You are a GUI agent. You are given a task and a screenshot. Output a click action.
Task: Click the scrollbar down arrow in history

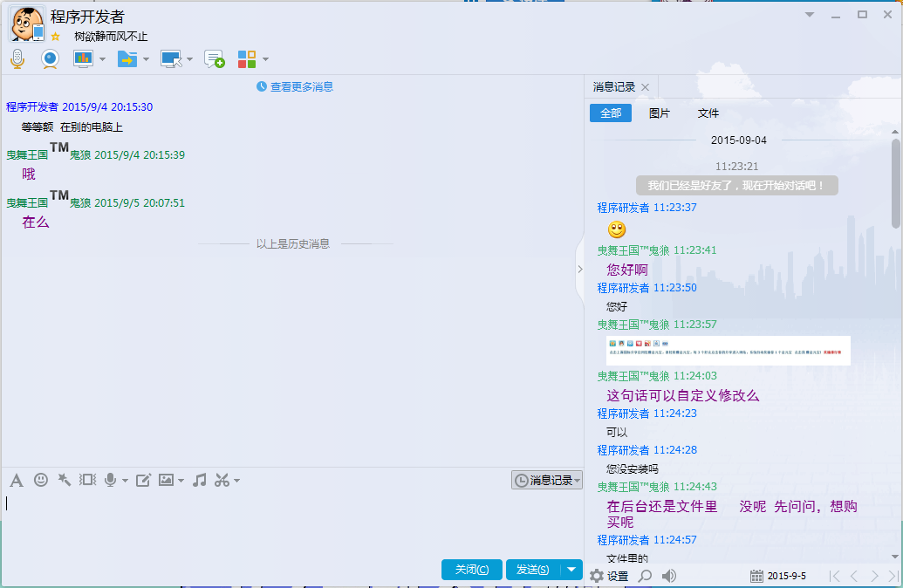pyautogui.click(x=895, y=557)
